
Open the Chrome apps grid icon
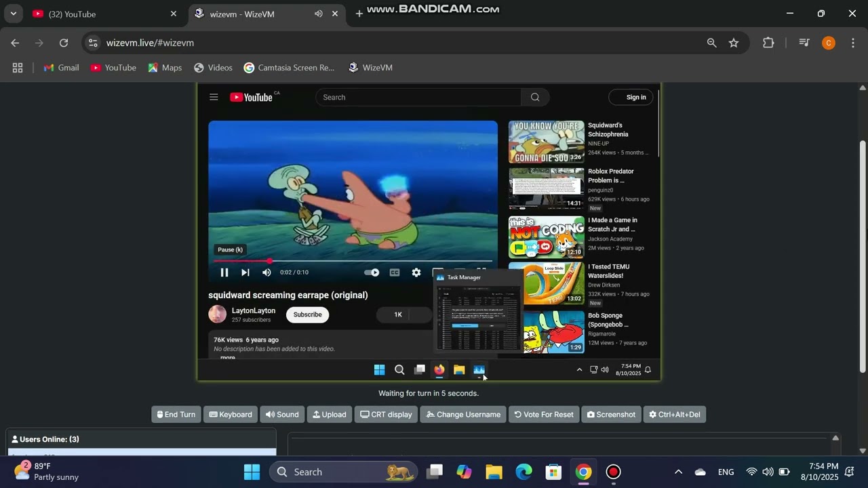18,68
